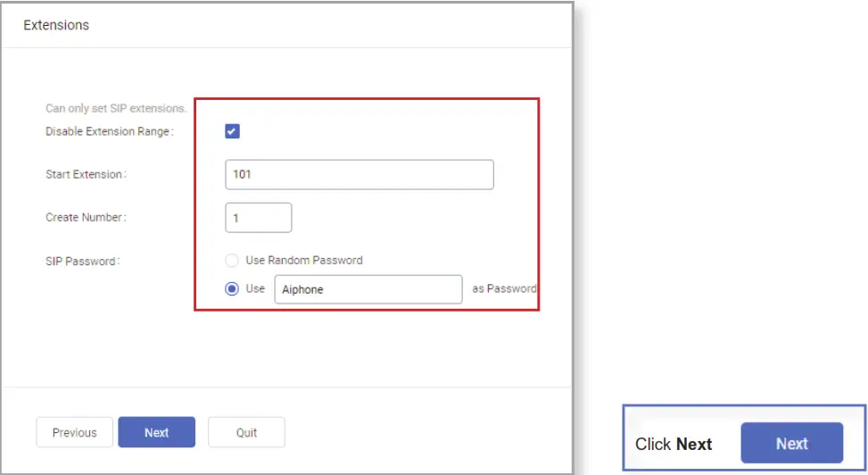This screenshot has width=868, height=475.
Task: Click the Extensions dialog title
Action: (56, 25)
